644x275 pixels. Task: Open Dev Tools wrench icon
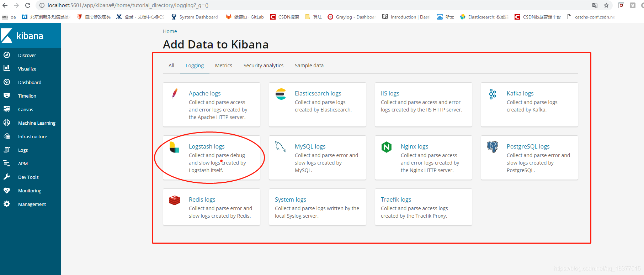(7, 177)
